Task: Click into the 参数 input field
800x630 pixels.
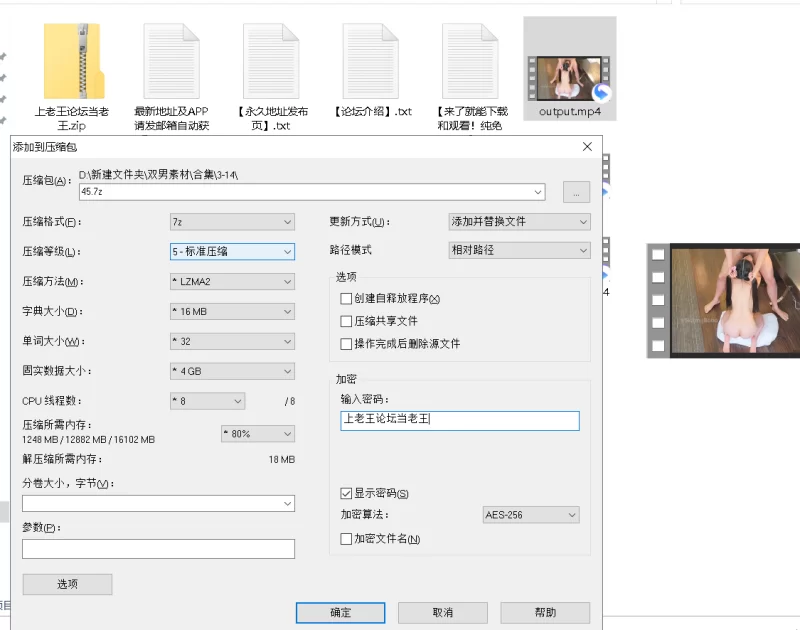Action: 158,549
